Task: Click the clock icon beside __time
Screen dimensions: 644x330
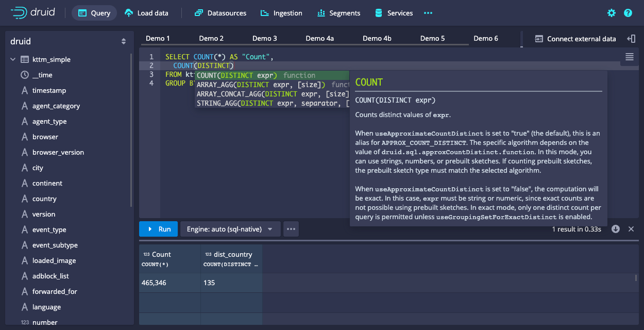Action: (24, 75)
